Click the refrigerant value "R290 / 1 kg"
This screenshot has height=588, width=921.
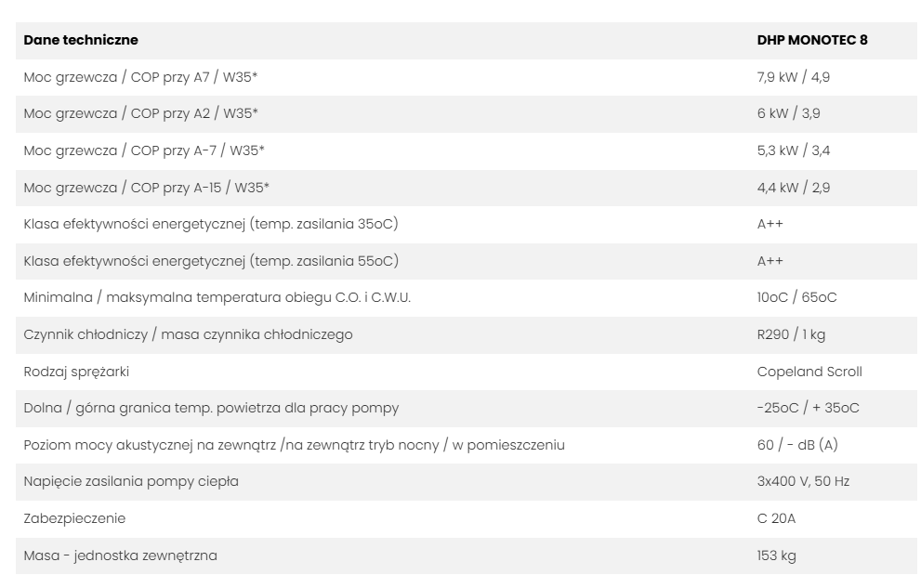[x=791, y=335]
